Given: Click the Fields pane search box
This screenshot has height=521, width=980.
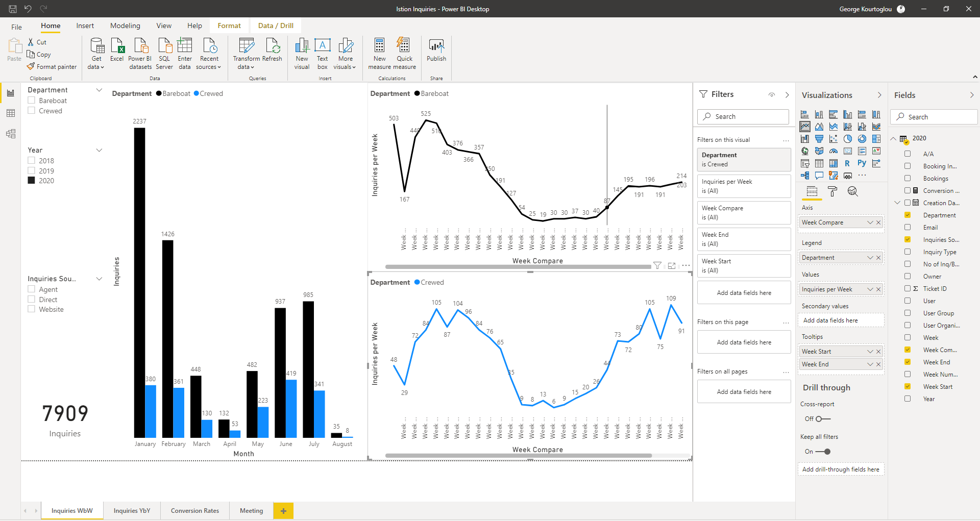Looking at the screenshot, I should [934, 117].
